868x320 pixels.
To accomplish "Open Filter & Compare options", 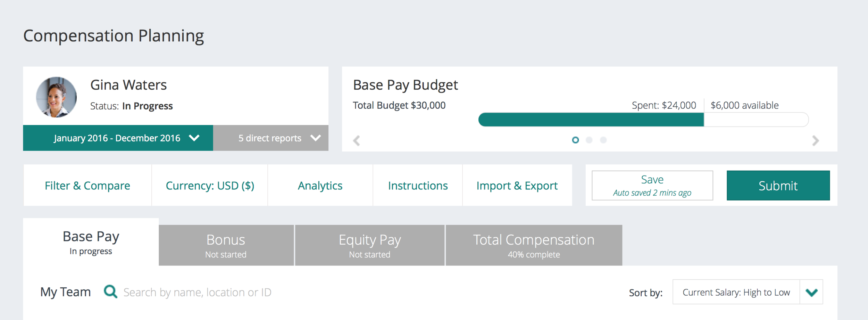I will pos(87,185).
